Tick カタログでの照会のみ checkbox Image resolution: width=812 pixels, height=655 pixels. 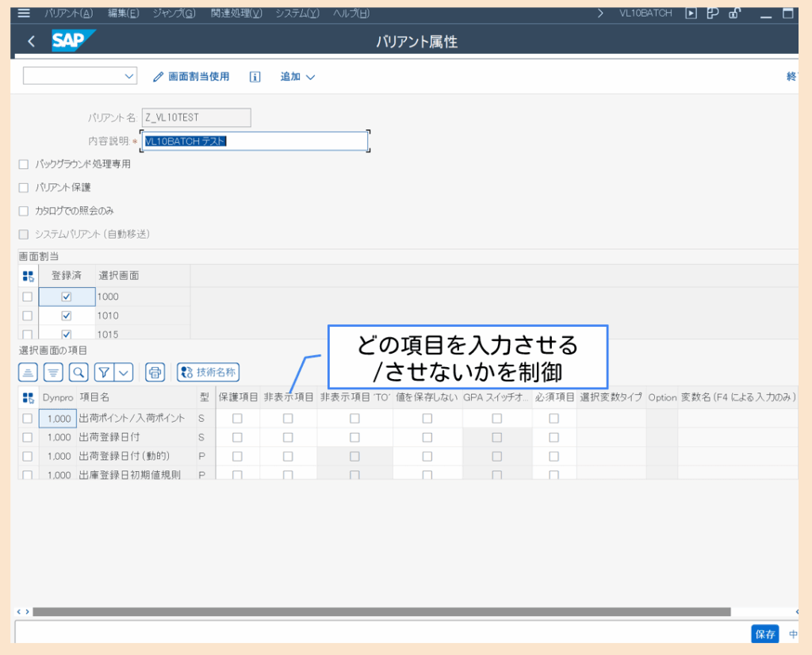(x=23, y=211)
